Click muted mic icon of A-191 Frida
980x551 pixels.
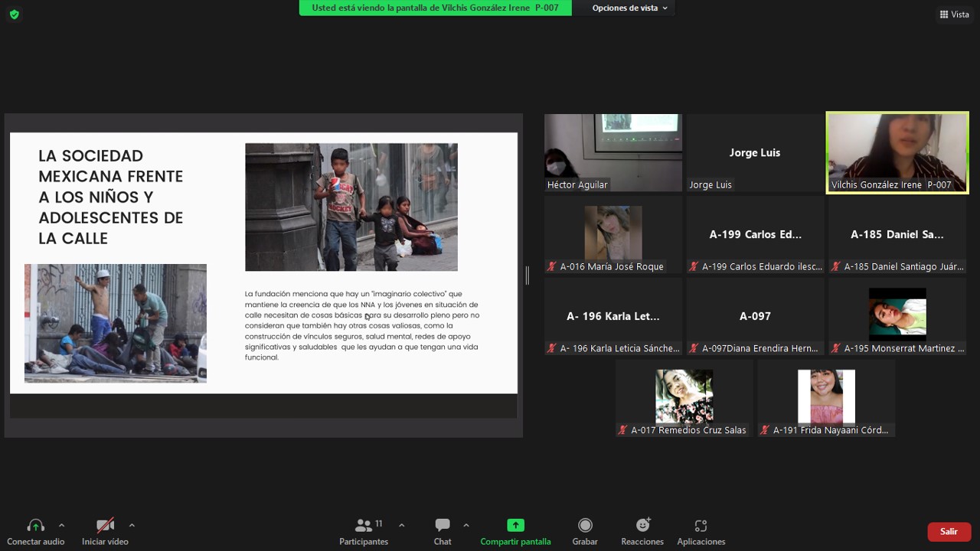click(765, 430)
